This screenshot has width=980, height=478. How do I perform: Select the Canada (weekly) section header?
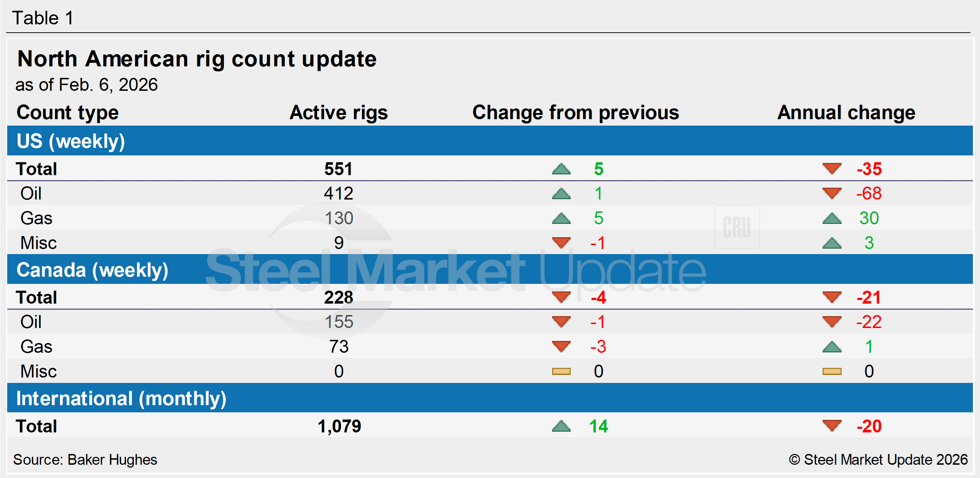(92, 270)
